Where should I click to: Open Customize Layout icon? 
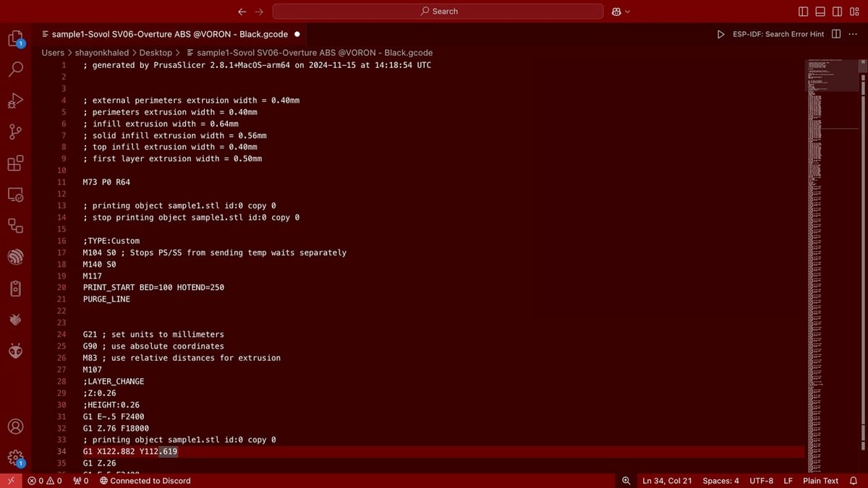pyautogui.click(x=854, y=12)
